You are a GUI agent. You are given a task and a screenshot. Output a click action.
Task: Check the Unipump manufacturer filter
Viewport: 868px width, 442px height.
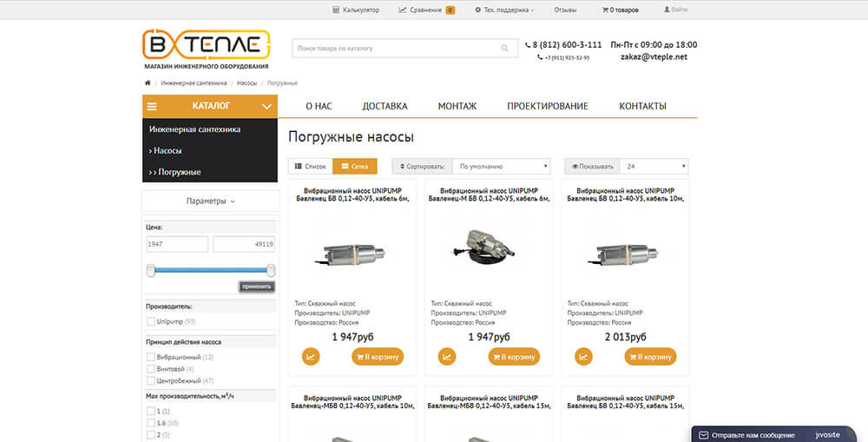point(151,321)
